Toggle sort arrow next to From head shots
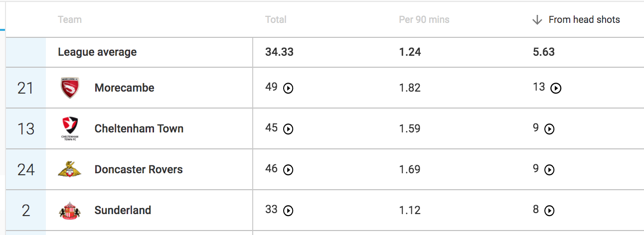This screenshot has height=235, width=644. (537, 20)
